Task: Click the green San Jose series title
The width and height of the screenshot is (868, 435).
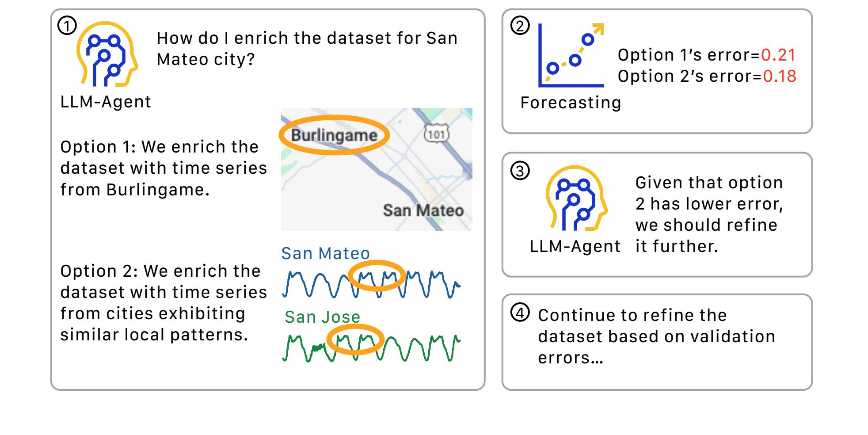Action: point(322,317)
